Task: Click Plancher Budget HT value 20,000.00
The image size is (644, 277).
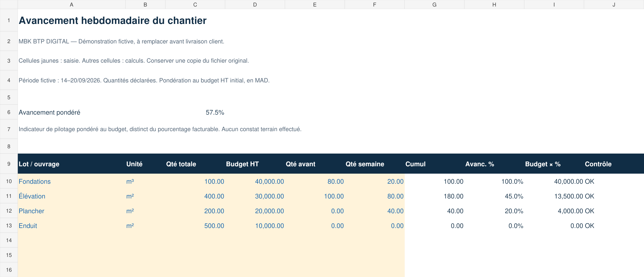Action: coord(255,211)
